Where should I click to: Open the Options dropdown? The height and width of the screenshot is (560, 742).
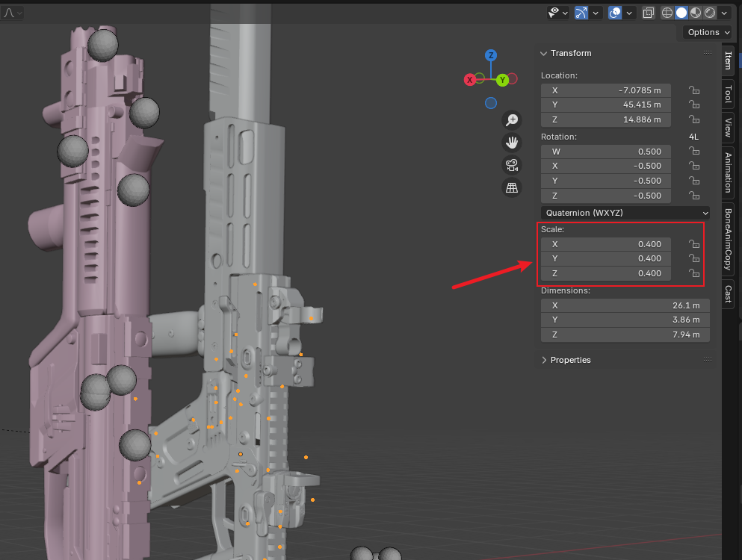(708, 32)
